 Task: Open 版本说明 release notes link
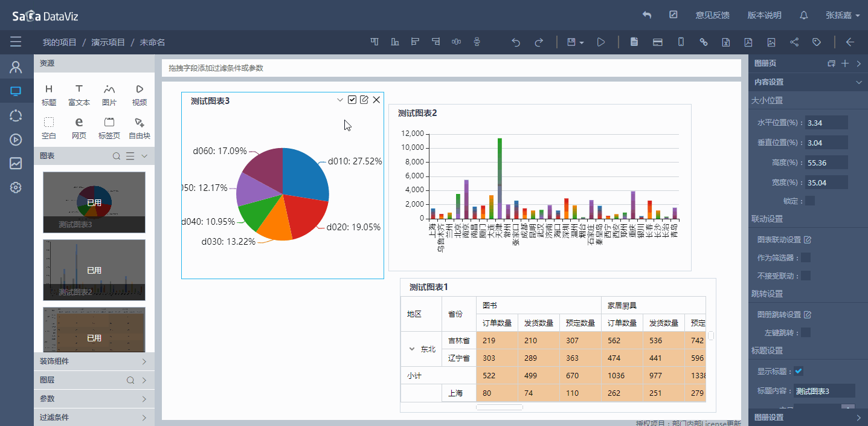(764, 15)
